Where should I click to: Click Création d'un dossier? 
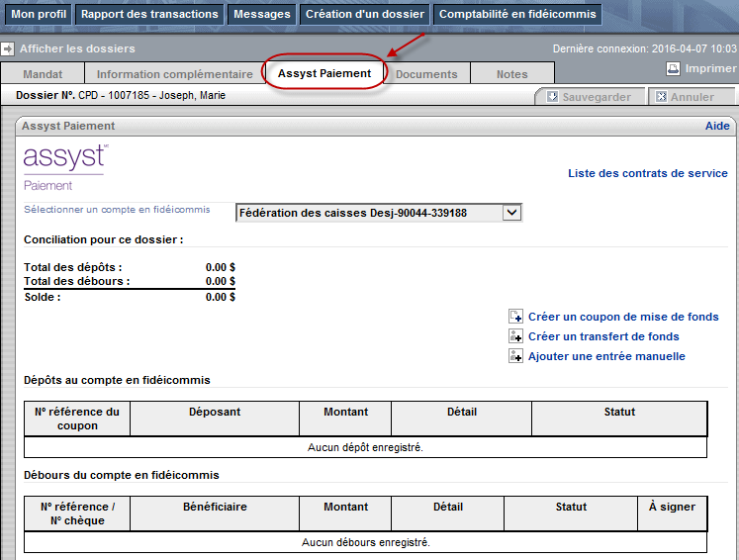tap(364, 15)
